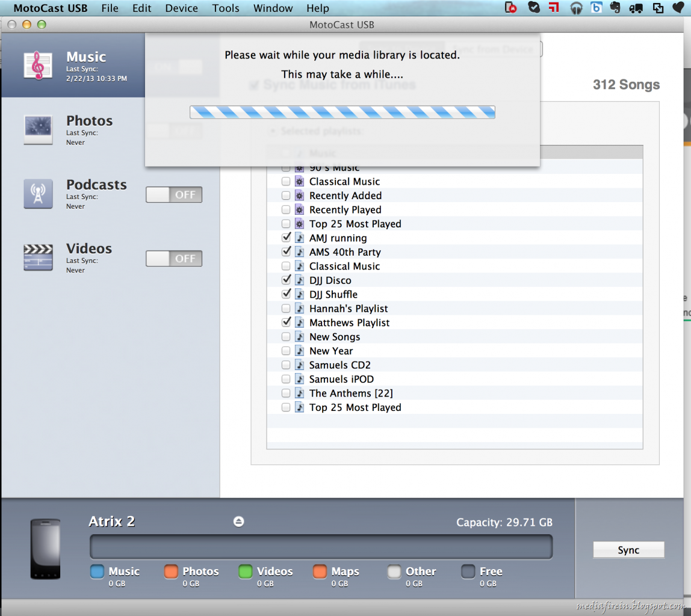Image resolution: width=691 pixels, height=616 pixels.
Task: Open the Tools menu
Action: pos(226,8)
